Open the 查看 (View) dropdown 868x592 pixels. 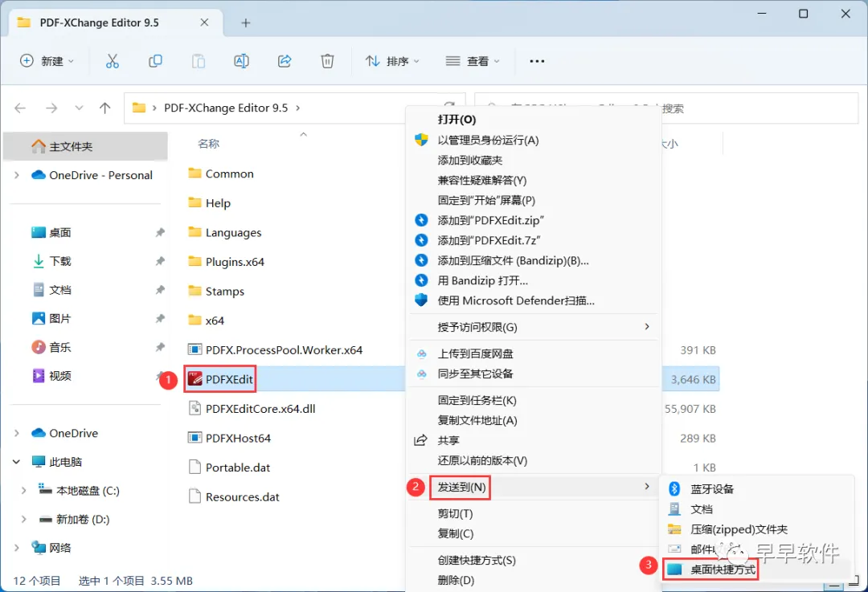pos(473,61)
